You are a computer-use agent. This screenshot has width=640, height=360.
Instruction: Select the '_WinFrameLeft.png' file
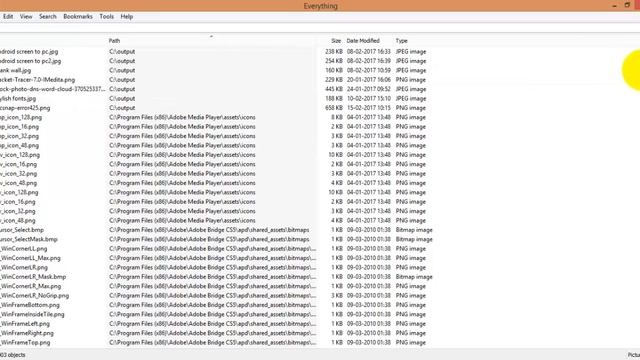[25, 324]
